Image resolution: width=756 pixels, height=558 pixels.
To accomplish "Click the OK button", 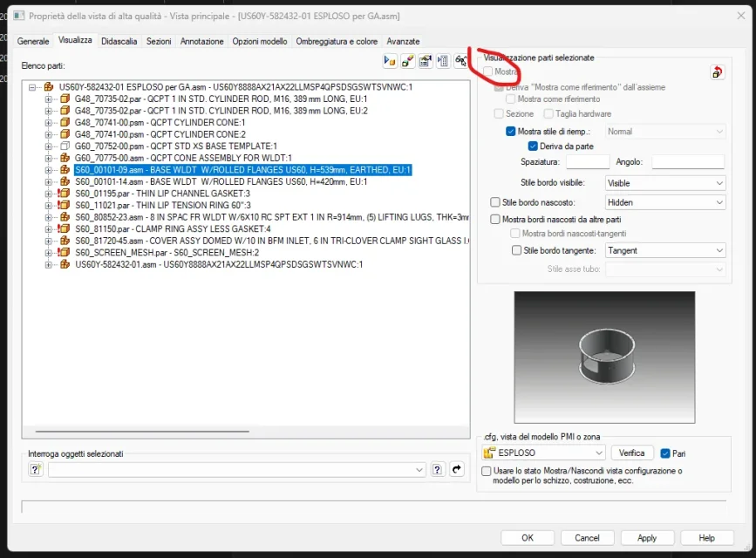I will pyautogui.click(x=528, y=538).
